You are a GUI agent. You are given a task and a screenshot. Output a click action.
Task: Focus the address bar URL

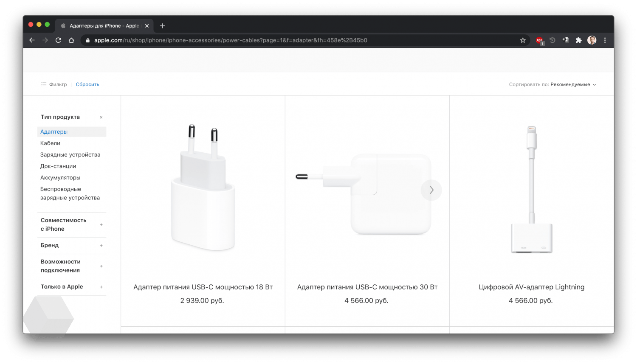tap(231, 40)
